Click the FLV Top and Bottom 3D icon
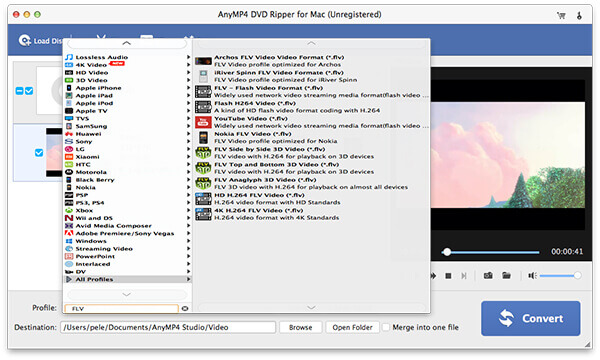Screen dimensions: 600x360 [x=203, y=168]
